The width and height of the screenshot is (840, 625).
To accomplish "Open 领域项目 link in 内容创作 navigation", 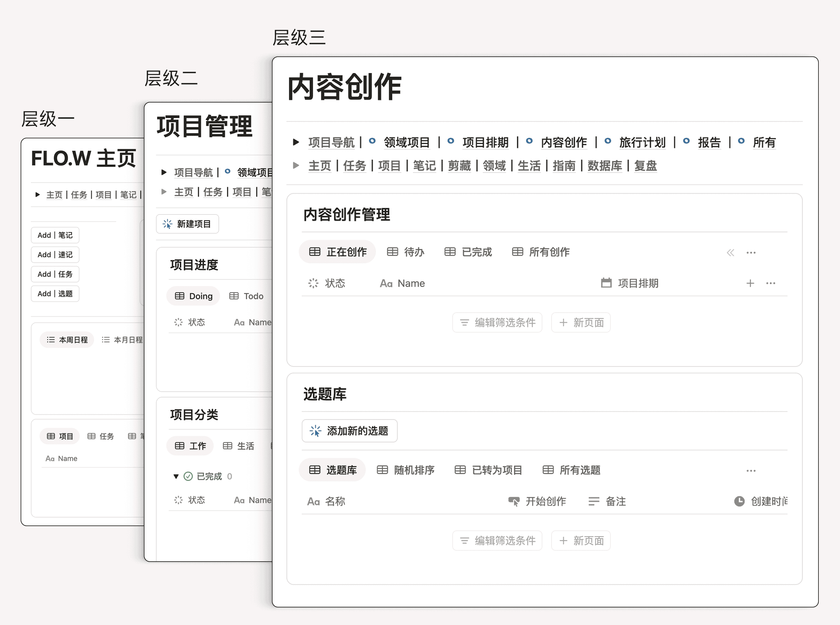I will 407,142.
